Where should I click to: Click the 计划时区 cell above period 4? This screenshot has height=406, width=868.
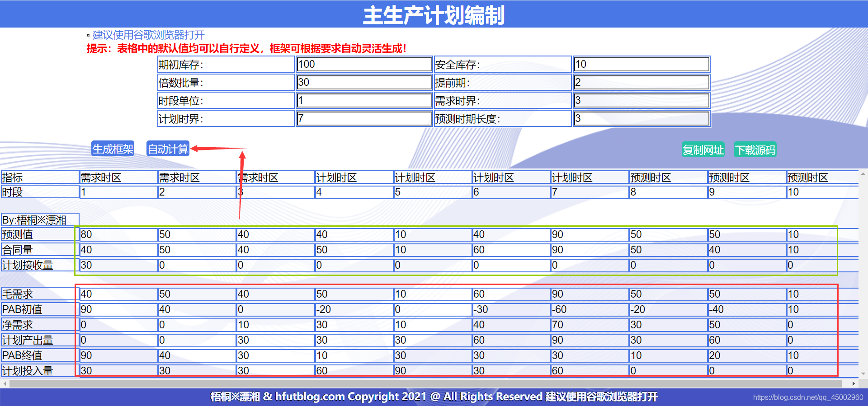pyautogui.click(x=354, y=177)
